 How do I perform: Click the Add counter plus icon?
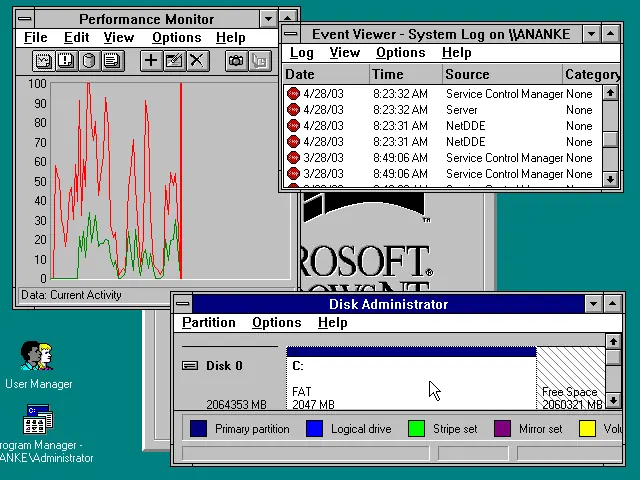150,61
